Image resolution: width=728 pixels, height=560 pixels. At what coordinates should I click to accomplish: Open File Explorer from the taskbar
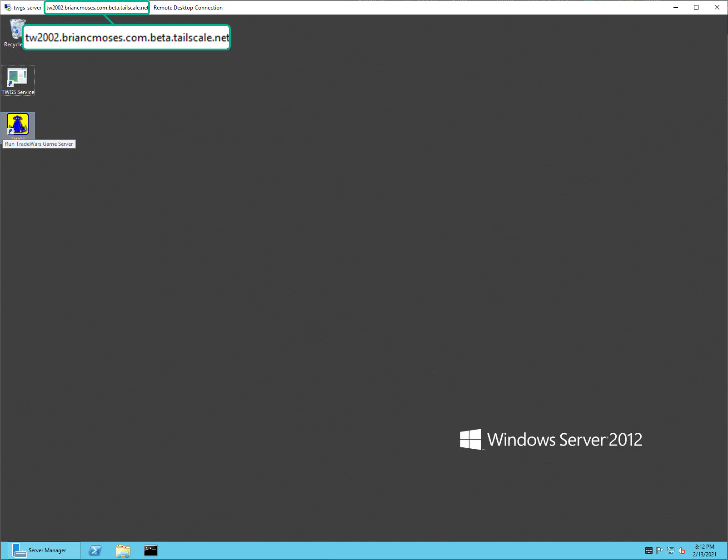[x=123, y=550]
